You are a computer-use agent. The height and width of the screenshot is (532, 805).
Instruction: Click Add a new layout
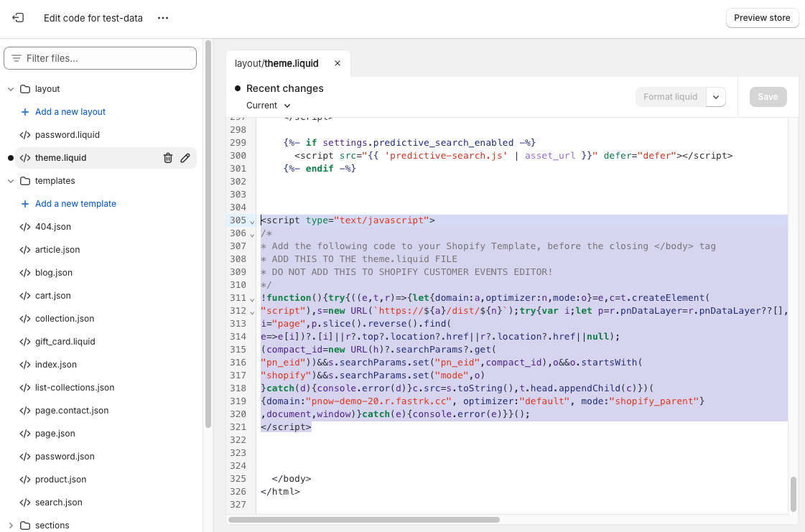tap(70, 112)
